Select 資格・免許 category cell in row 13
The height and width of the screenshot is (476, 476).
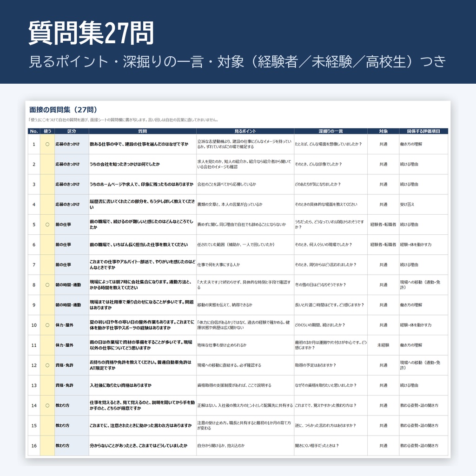72,385
